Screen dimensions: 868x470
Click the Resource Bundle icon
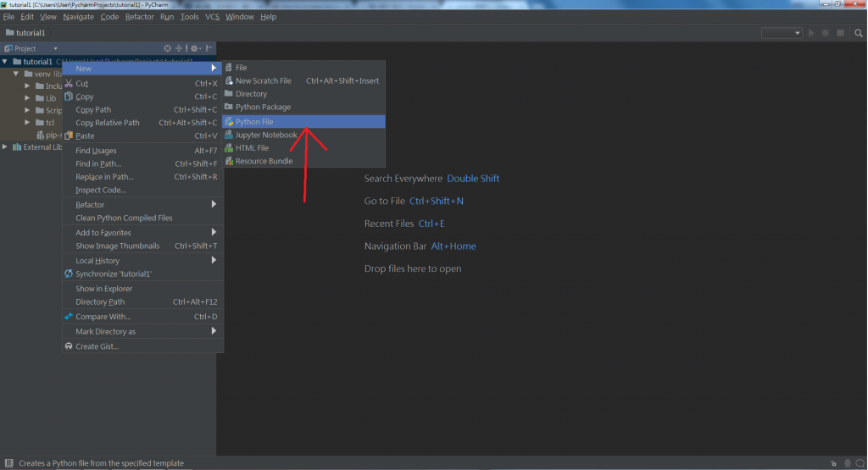tap(229, 161)
